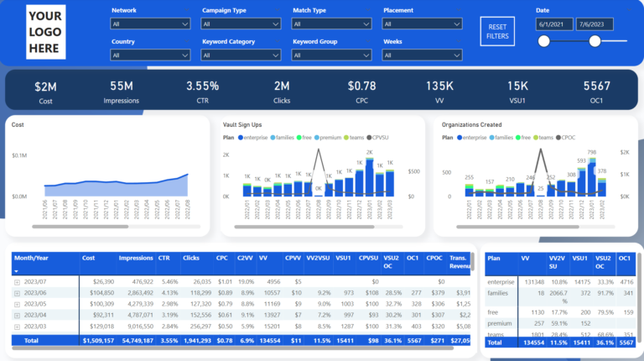Click the month table horizontal scrollbar
This screenshot has height=361, width=644.
233,348
